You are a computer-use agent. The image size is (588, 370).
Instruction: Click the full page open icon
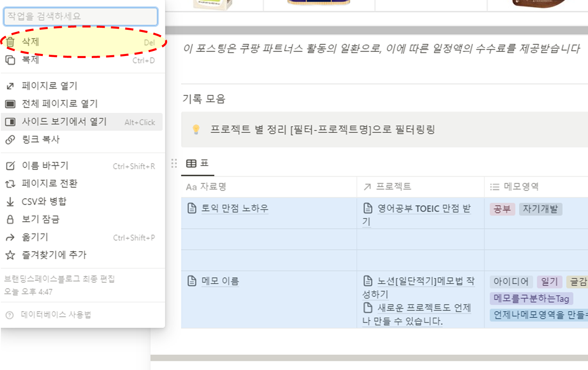click(x=10, y=104)
